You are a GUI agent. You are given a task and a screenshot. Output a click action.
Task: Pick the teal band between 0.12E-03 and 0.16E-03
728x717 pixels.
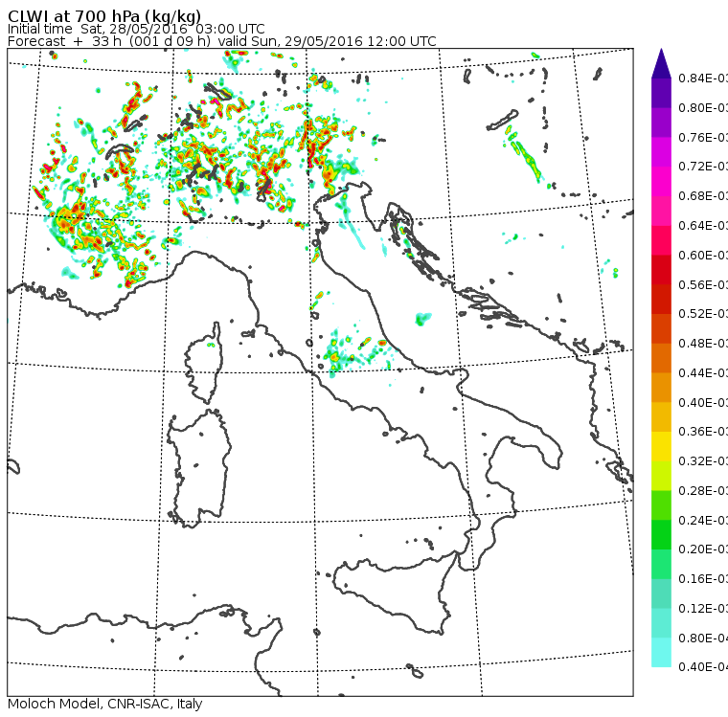pyautogui.click(x=661, y=594)
